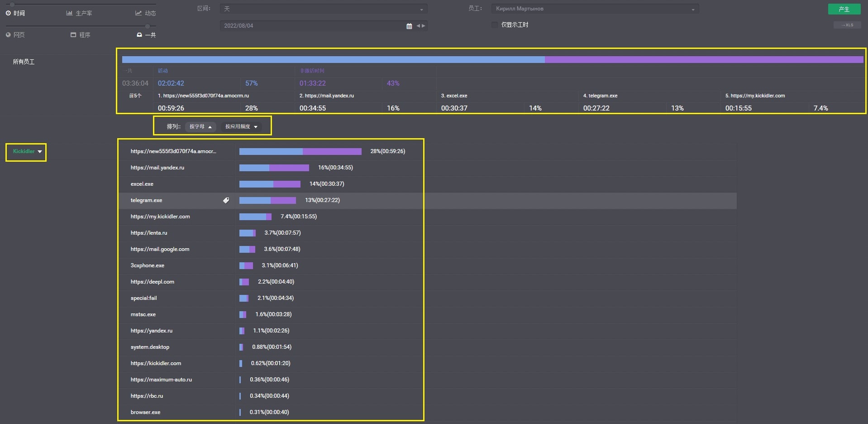This screenshot has width=868, height=424.
Task: Expand the Kickidler employee dropdown
Action: [27, 151]
